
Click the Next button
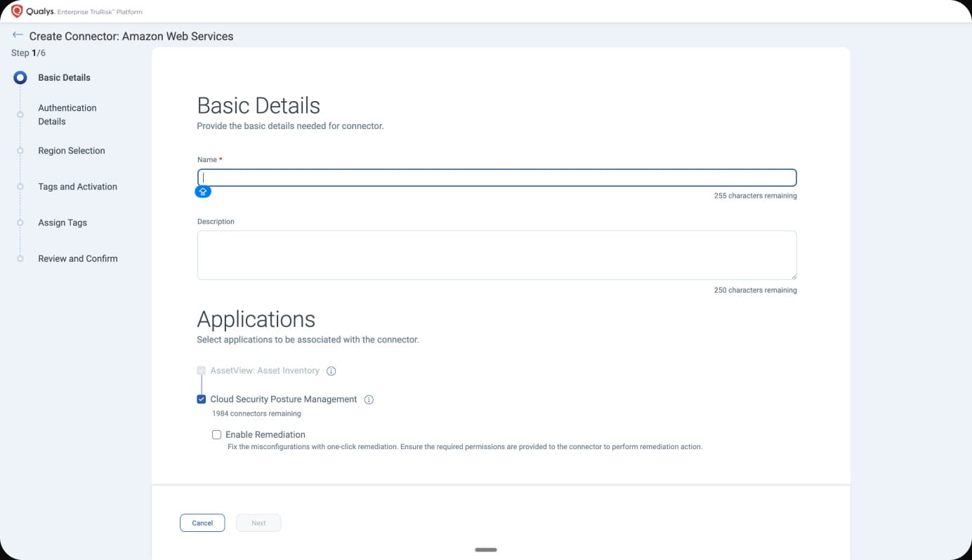pos(258,523)
